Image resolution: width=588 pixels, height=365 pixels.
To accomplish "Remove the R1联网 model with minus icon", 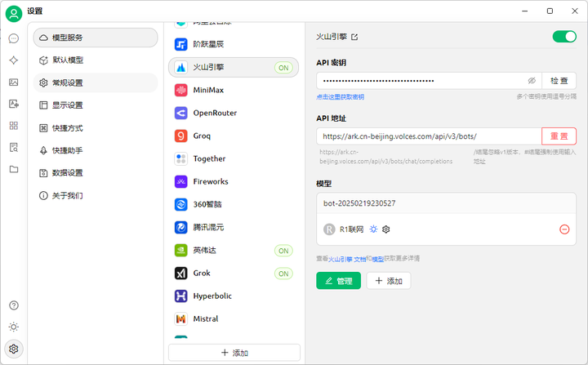I will 564,229.
